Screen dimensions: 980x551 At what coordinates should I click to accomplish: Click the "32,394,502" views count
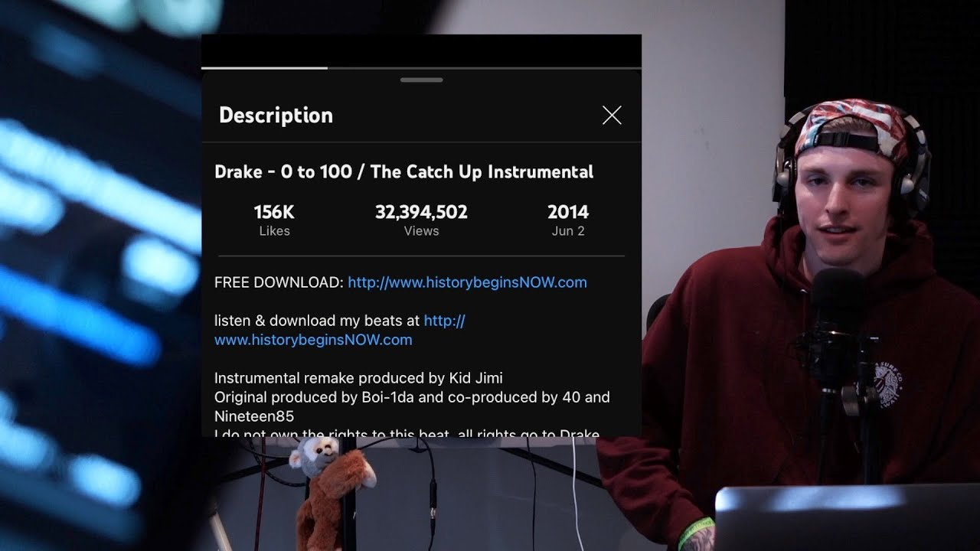[x=421, y=212]
